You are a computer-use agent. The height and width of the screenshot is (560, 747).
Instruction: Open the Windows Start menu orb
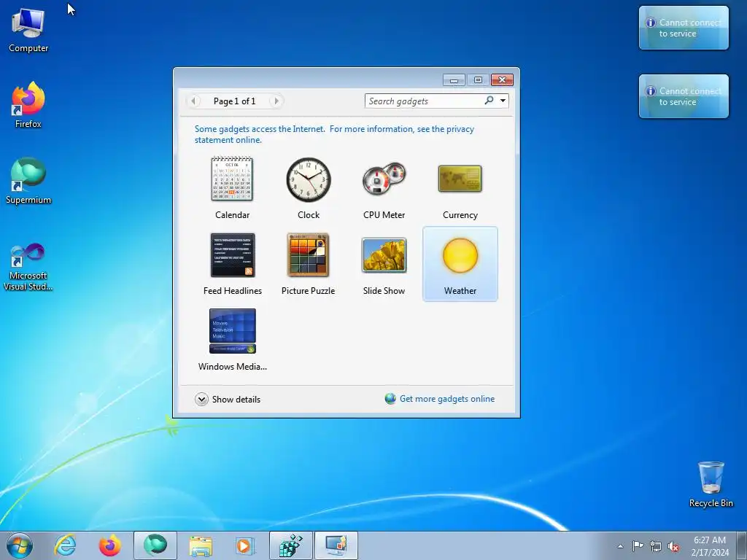click(19, 545)
